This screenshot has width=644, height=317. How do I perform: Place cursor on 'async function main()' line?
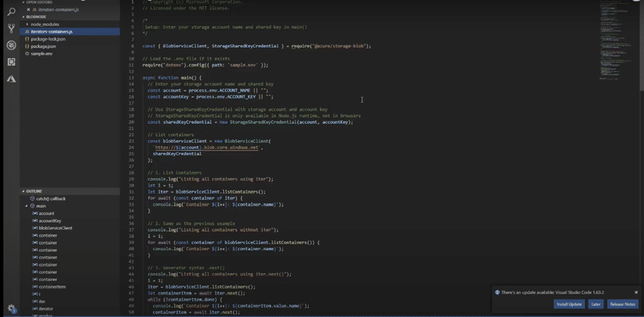(x=171, y=77)
